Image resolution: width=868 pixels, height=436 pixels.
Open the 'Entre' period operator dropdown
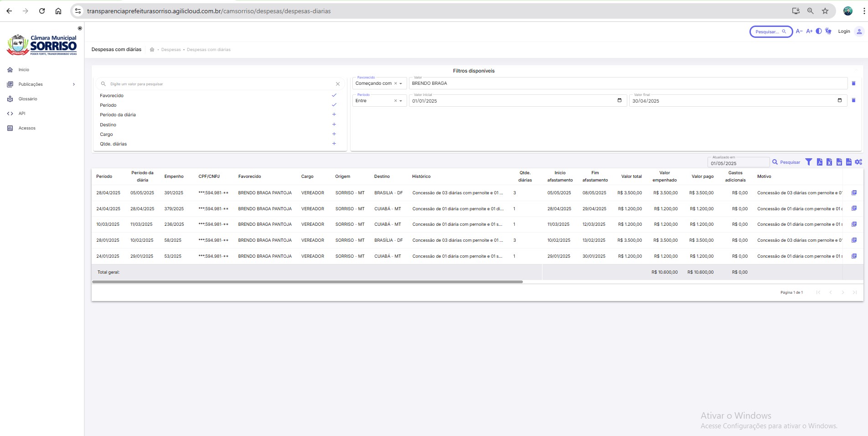401,101
